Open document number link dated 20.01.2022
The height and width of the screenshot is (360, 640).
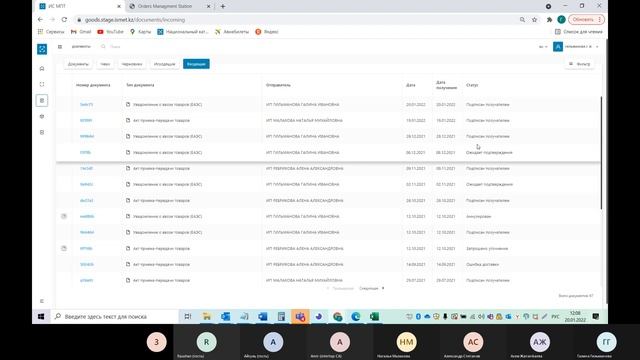pyautogui.click(x=87, y=104)
